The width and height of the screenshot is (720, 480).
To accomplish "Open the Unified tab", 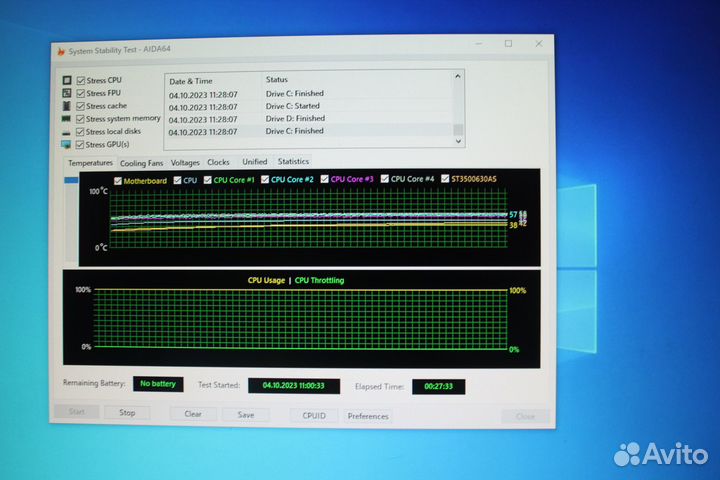I will [x=255, y=162].
